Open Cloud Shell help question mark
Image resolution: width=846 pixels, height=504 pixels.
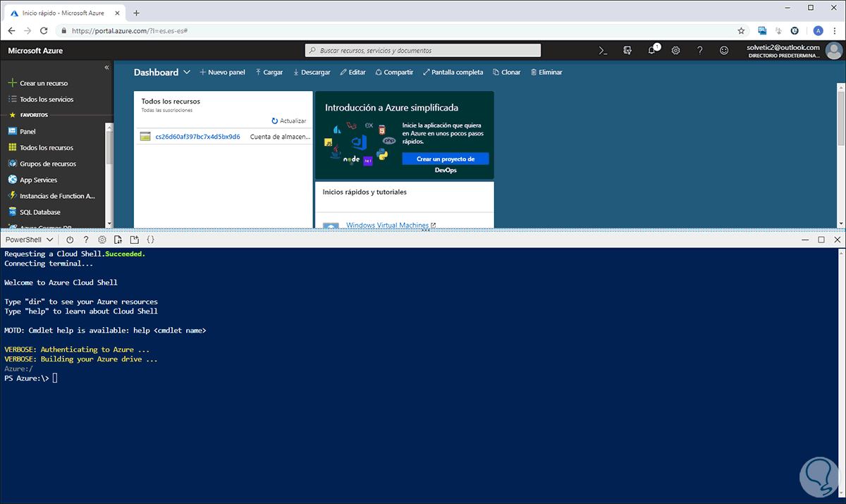click(86, 240)
